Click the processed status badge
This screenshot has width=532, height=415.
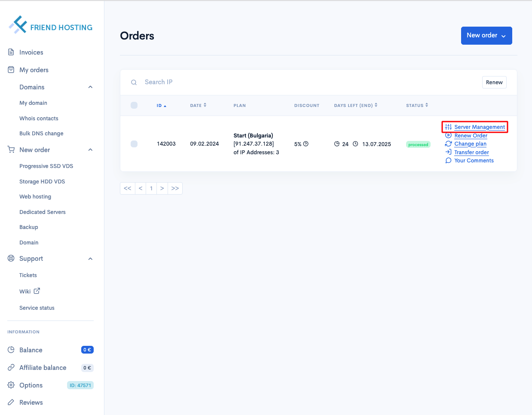418,144
